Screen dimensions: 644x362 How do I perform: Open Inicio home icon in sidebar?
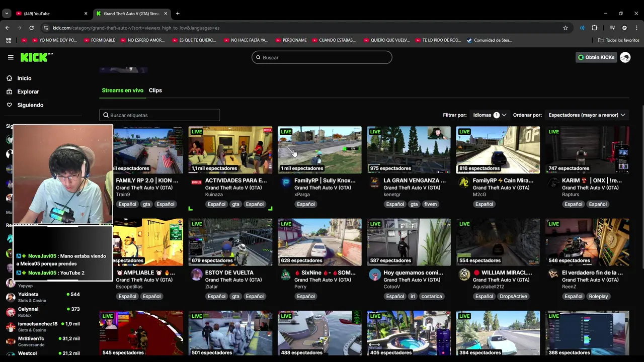tap(9, 78)
